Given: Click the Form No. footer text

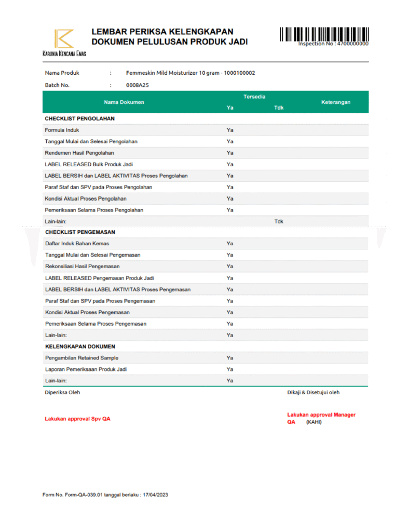Looking at the screenshot, I should tap(105, 495).
